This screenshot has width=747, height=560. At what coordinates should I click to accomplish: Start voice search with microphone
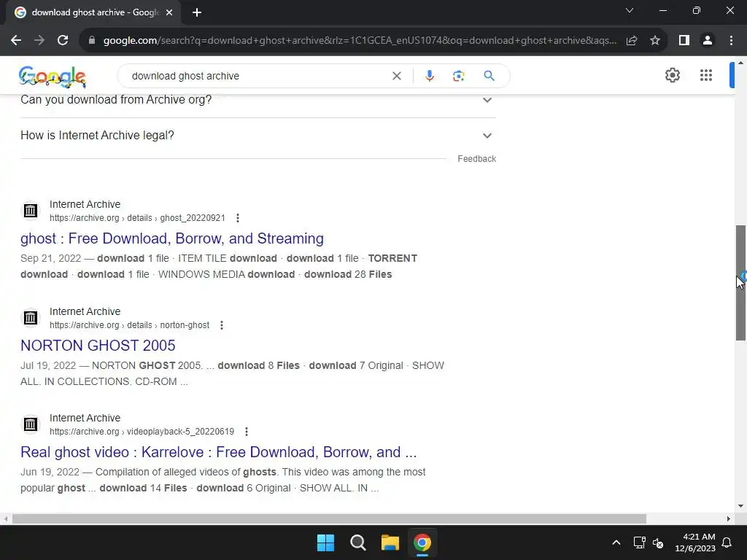429,76
